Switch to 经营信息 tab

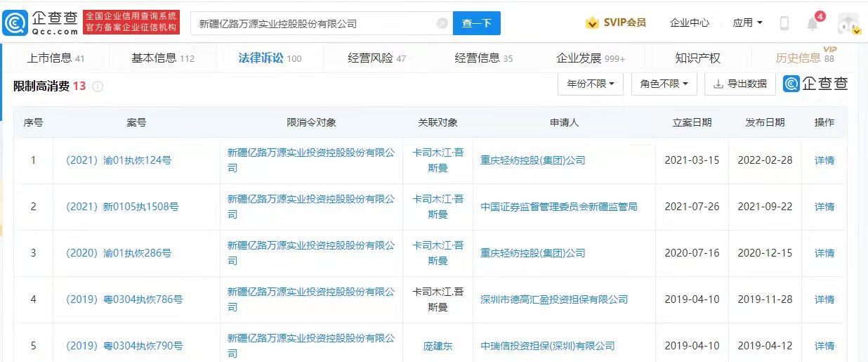tap(484, 58)
